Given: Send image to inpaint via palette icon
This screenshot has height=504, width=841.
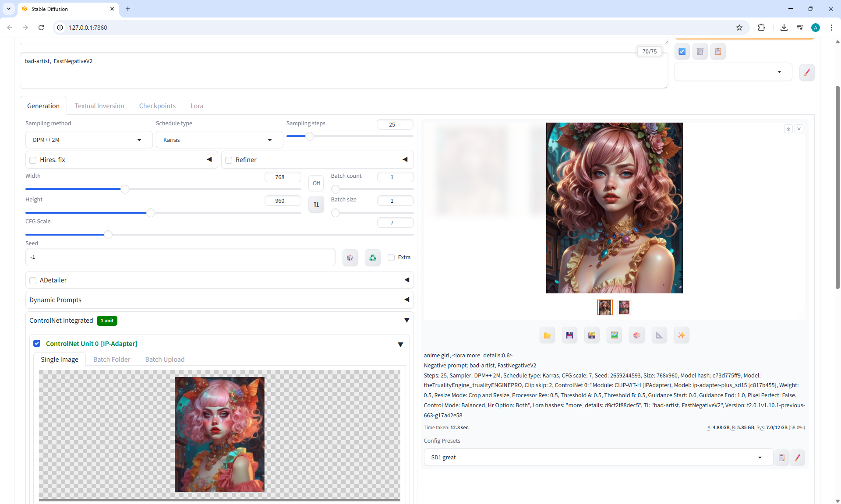Looking at the screenshot, I should [x=636, y=335].
